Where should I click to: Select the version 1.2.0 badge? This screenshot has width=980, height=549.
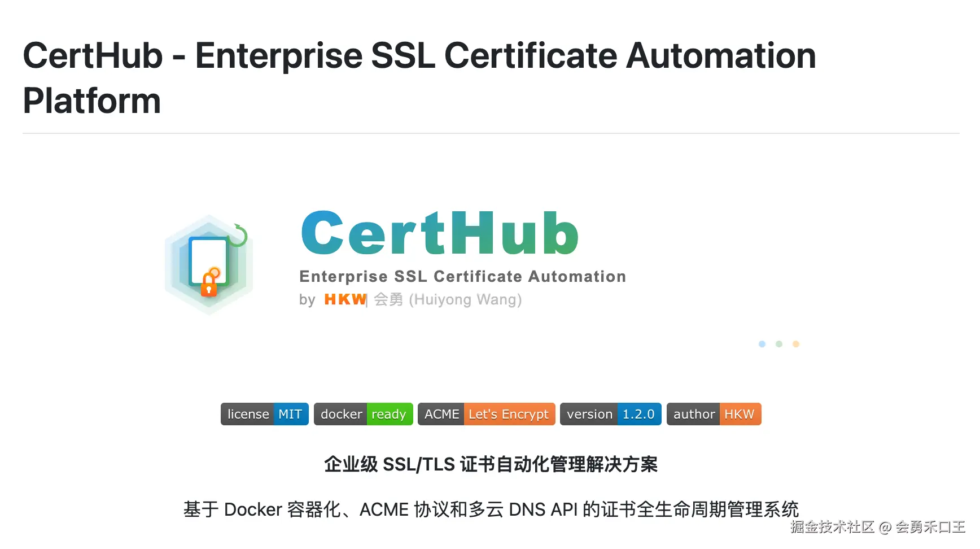tap(610, 414)
